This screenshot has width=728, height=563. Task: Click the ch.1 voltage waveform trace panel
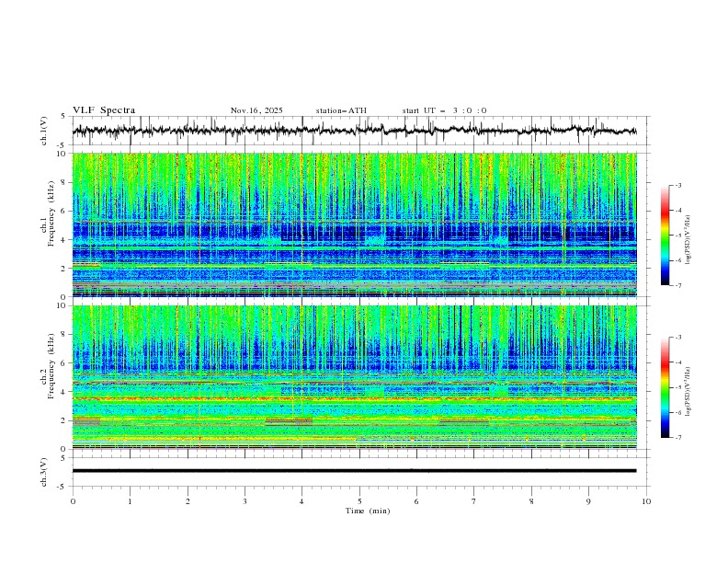(x=361, y=131)
